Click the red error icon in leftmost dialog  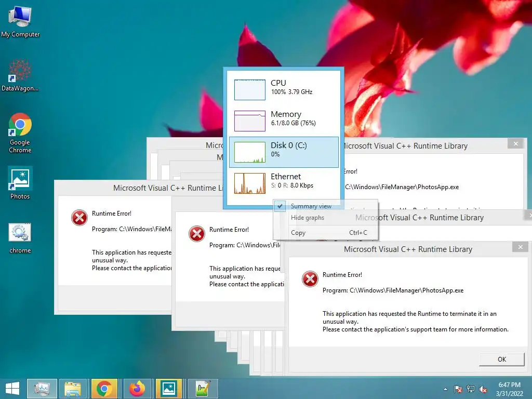(x=79, y=218)
